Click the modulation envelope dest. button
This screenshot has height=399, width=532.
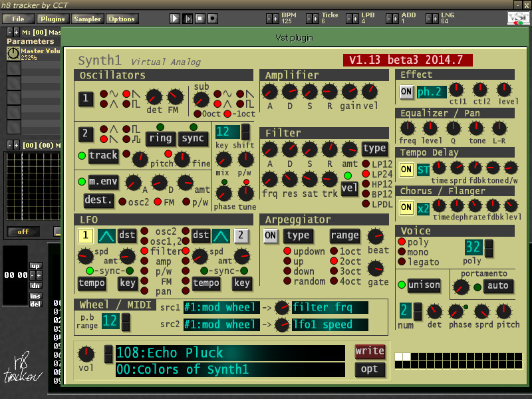tap(98, 200)
